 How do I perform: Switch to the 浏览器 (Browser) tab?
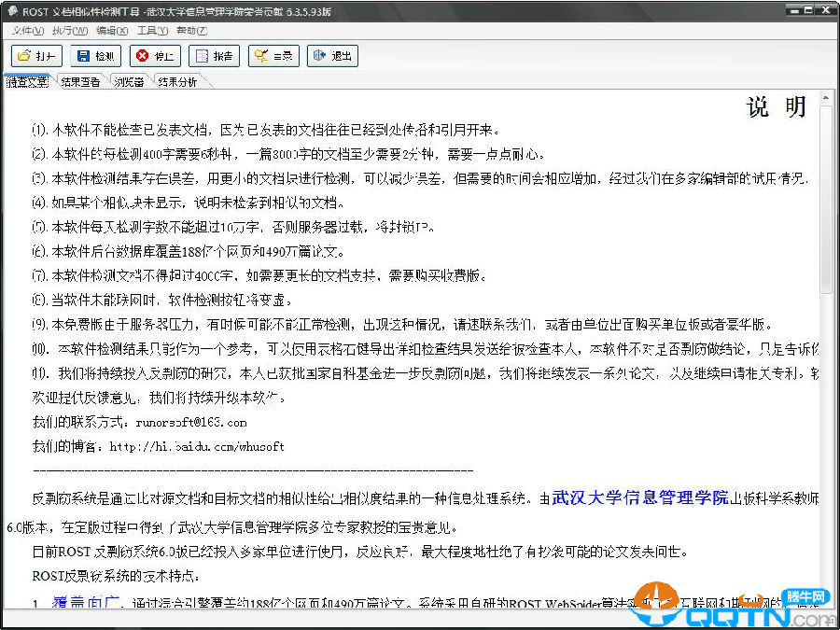pyautogui.click(x=129, y=82)
